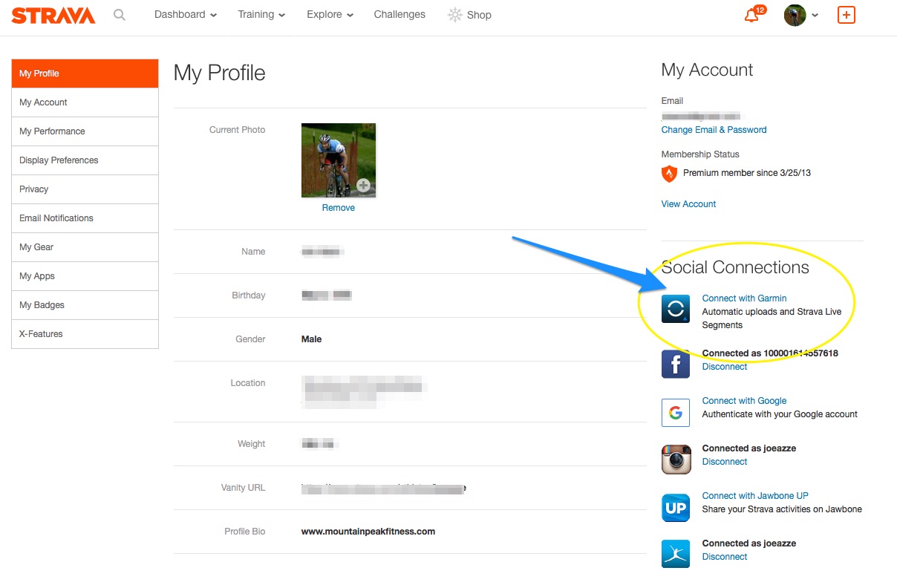Disconnect the Instagram connection
The image size is (897, 588).
coord(725,462)
